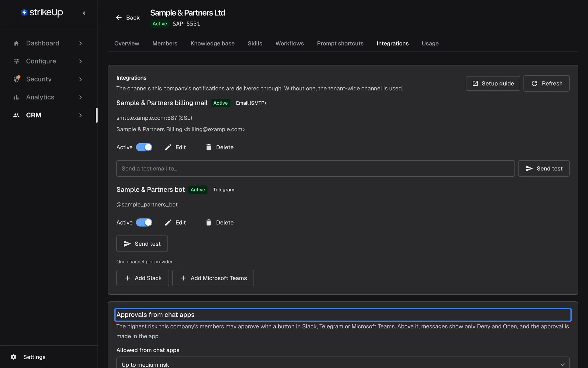This screenshot has height=368, width=588.
Task: Toggle Active switch for billing mail
Action: pos(144,147)
